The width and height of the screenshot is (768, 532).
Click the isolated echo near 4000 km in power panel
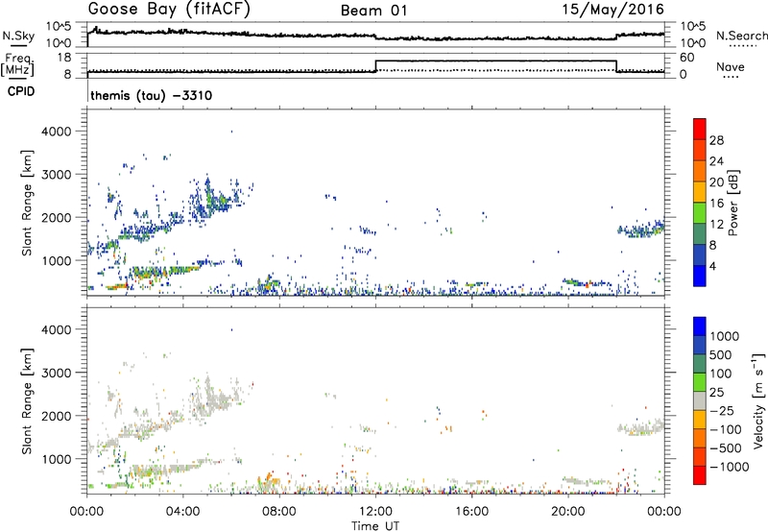click(231, 132)
